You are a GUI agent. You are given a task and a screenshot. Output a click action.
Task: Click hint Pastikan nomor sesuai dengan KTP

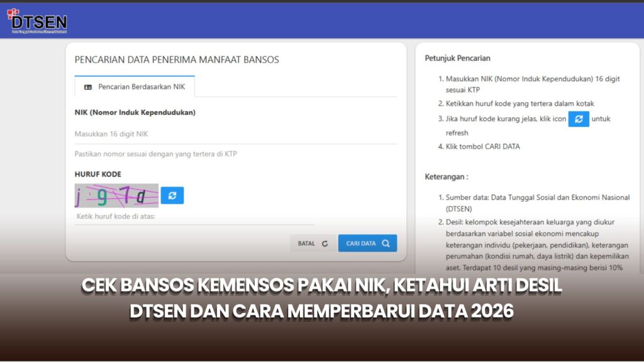[156, 154]
